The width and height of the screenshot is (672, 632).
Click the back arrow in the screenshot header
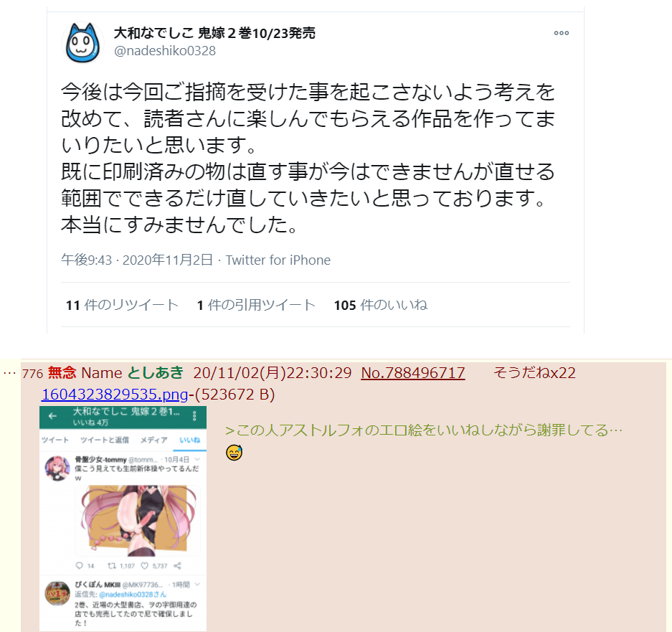53,416
